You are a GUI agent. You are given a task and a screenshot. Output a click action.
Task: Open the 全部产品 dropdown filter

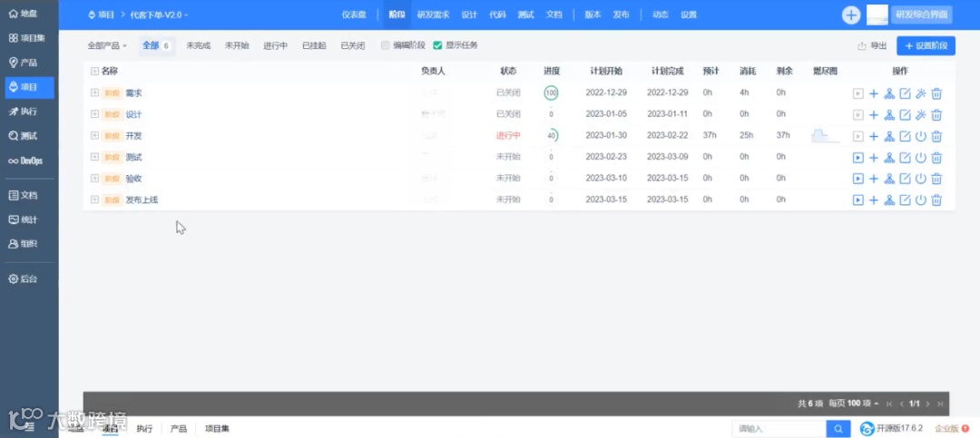tap(107, 45)
